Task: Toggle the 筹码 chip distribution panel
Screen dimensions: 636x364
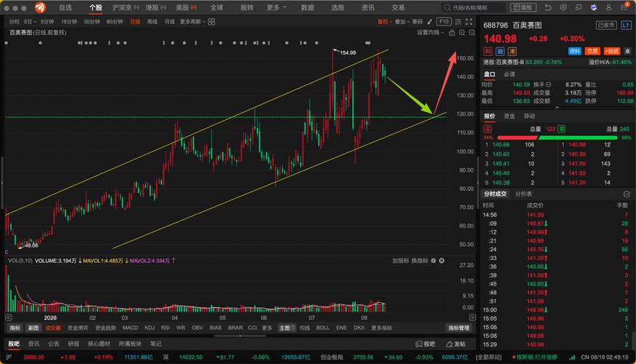Action: click(417, 22)
